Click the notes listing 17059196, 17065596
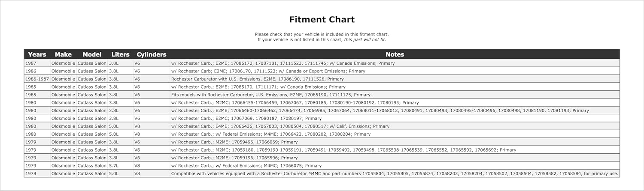This screenshot has width=644, height=191. pyautogui.click(x=234, y=158)
